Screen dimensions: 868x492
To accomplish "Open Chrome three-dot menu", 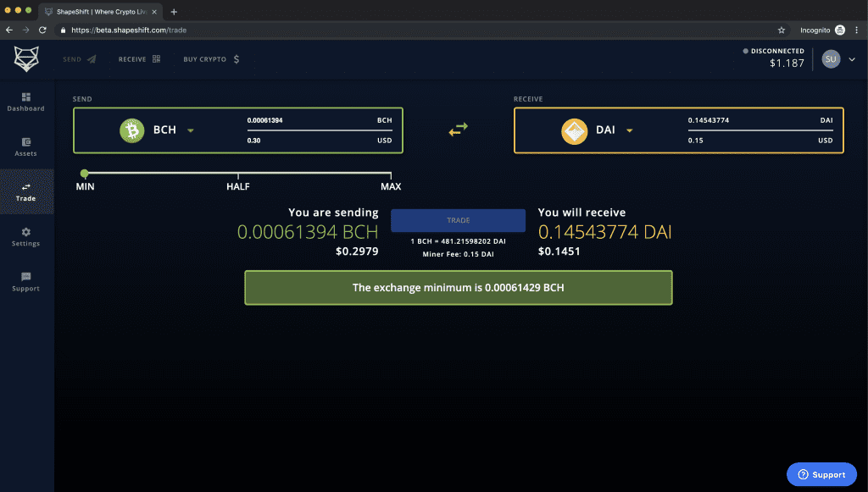I will tap(856, 30).
